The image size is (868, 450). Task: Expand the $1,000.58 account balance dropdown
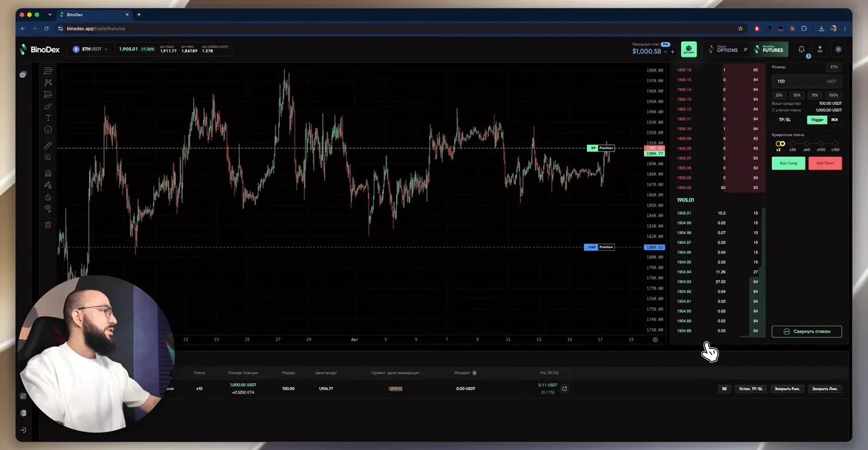pos(649,52)
